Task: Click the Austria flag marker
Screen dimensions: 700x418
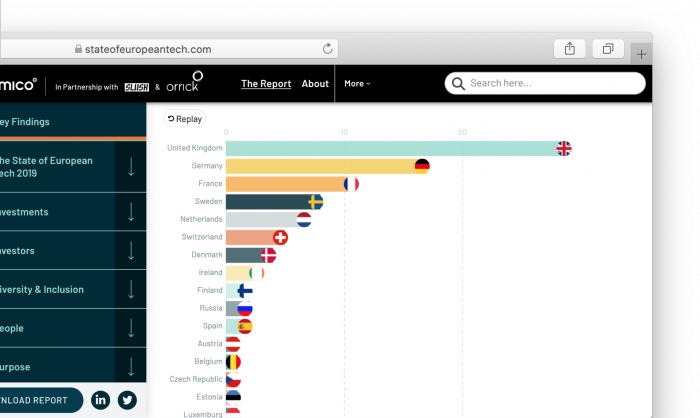Action: click(233, 344)
